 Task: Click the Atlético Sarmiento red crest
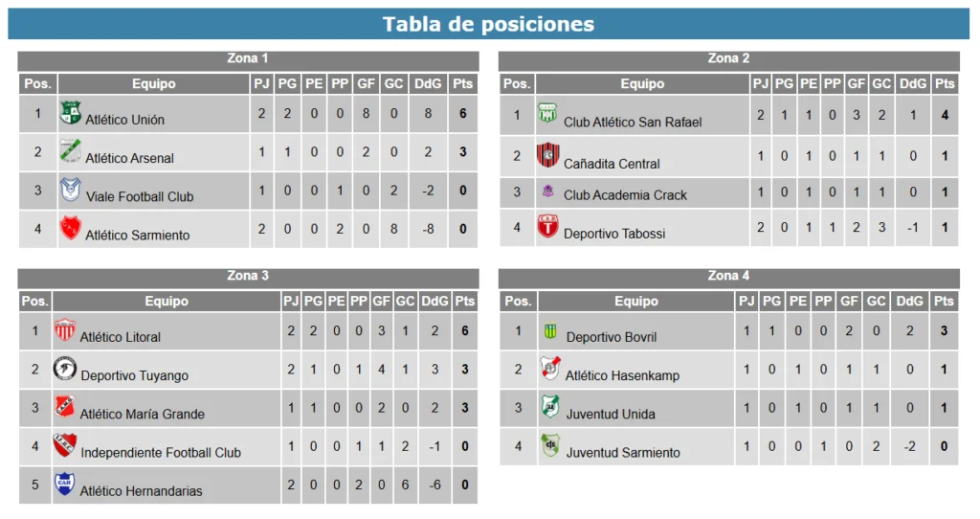coord(70,228)
